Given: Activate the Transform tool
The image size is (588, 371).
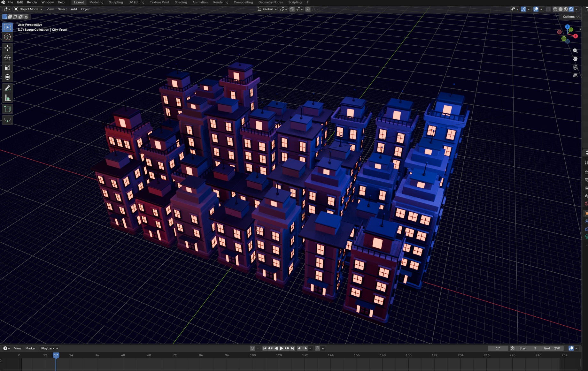Looking at the screenshot, I should click(7, 77).
